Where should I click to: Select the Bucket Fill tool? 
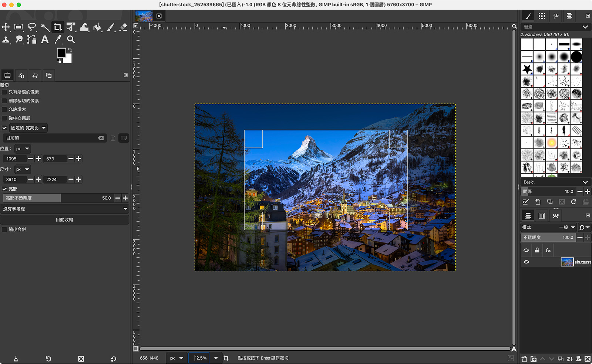pyautogui.click(x=97, y=27)
